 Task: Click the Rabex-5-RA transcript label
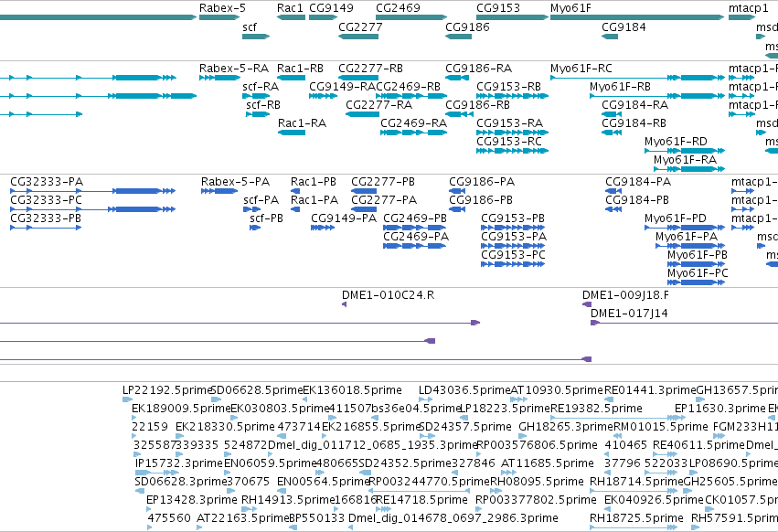tap(234, 68)
